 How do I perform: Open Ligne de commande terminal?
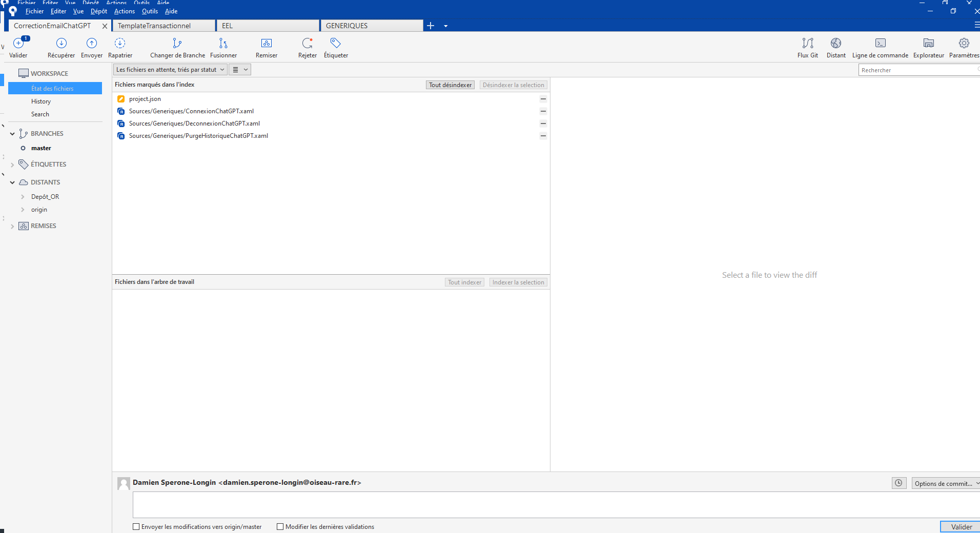(880, 44)
